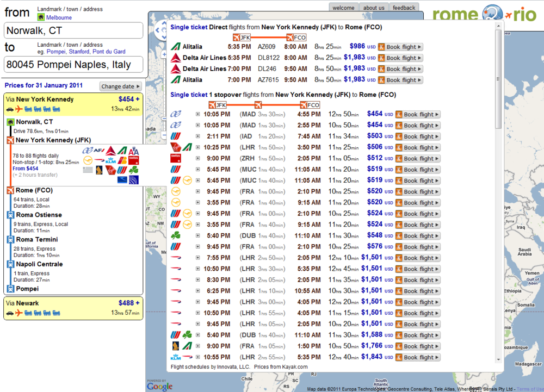The height and width of the screenshot is (392, 544).
Task: Click the car icon in the Via Newark card
Action: [x=10, y=313]
